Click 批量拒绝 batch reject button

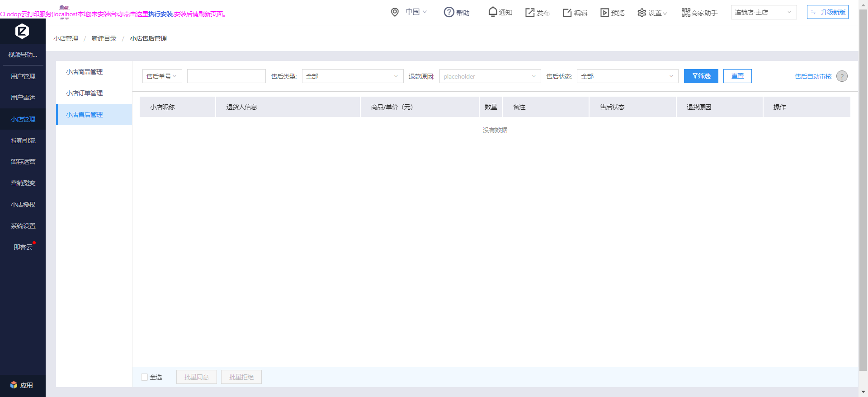pyautogui.click(x=241, y=377)
